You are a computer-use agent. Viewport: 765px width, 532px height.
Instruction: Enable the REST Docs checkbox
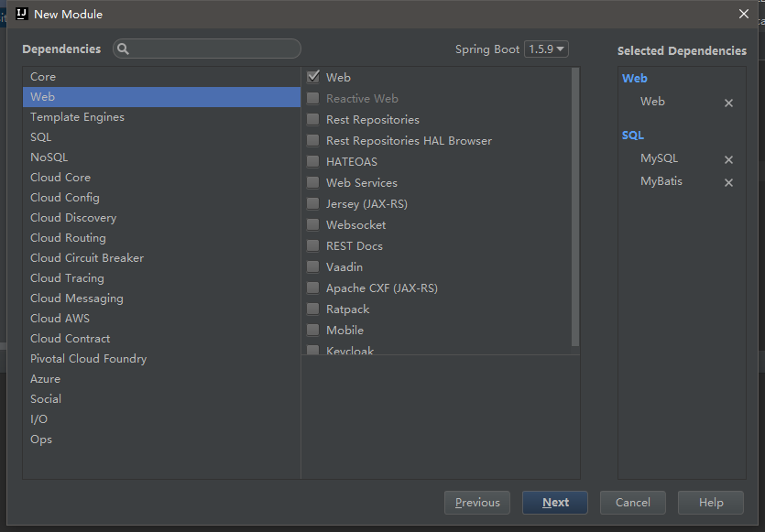313,245
